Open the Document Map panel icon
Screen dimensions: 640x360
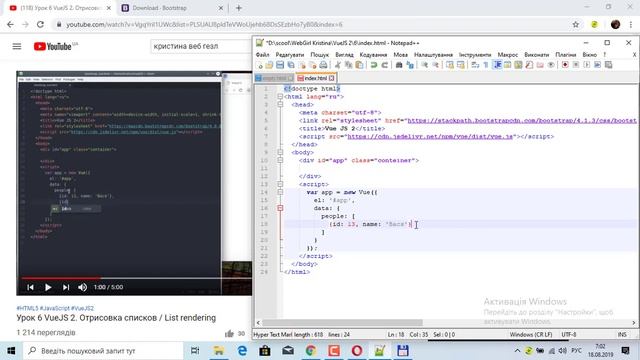518,65
